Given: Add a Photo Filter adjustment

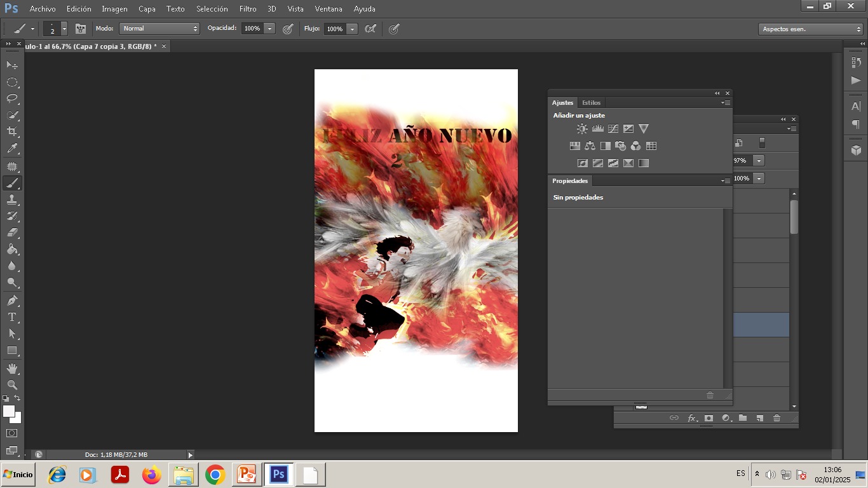Looking at the screenshot, I should [621, 146].
